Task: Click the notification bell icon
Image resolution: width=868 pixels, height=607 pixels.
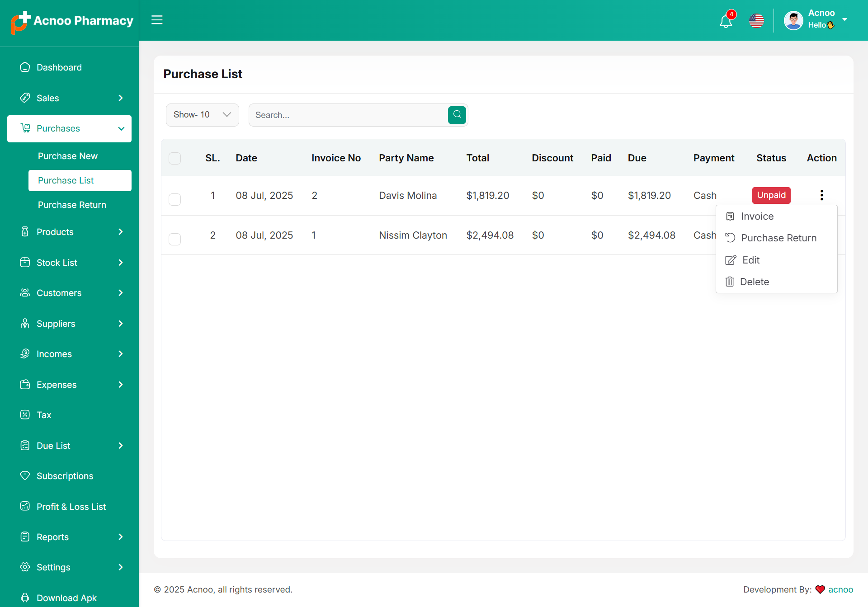Action: (x=726, y=21)
